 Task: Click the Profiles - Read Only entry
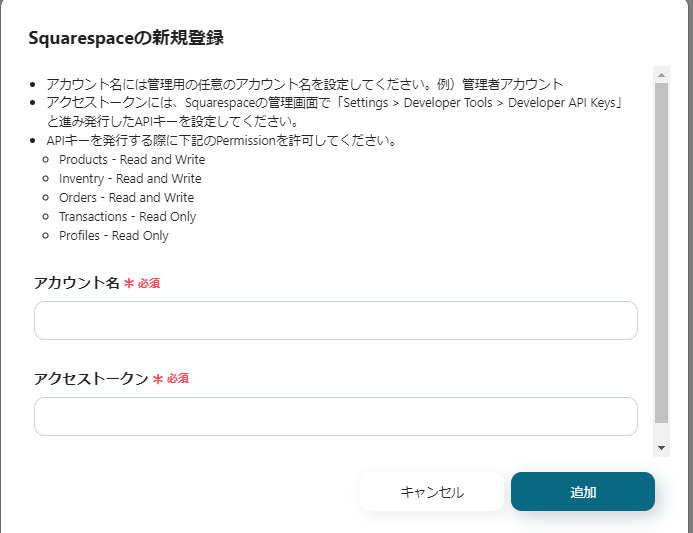(114, 236)
